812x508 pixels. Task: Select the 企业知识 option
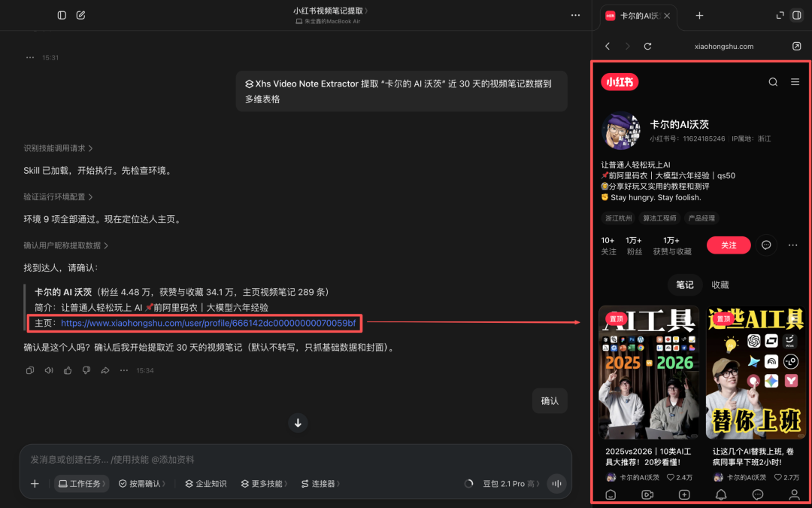(206, 484)
